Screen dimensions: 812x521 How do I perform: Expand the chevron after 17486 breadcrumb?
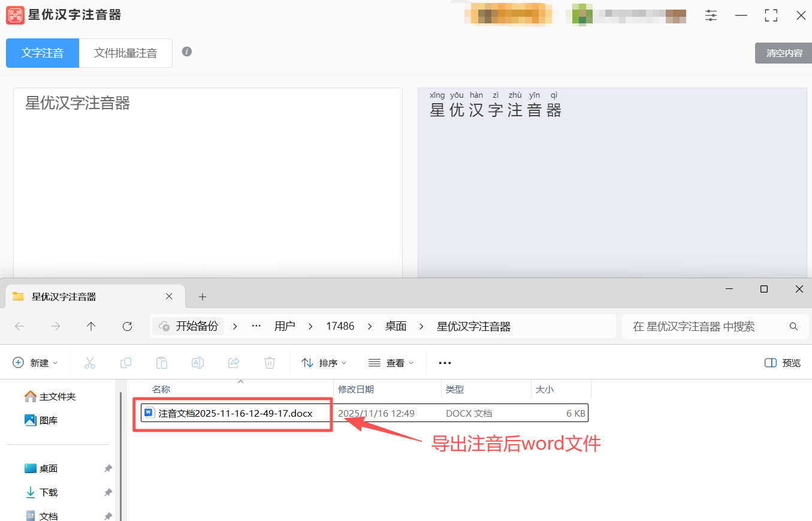pos(370,326)
